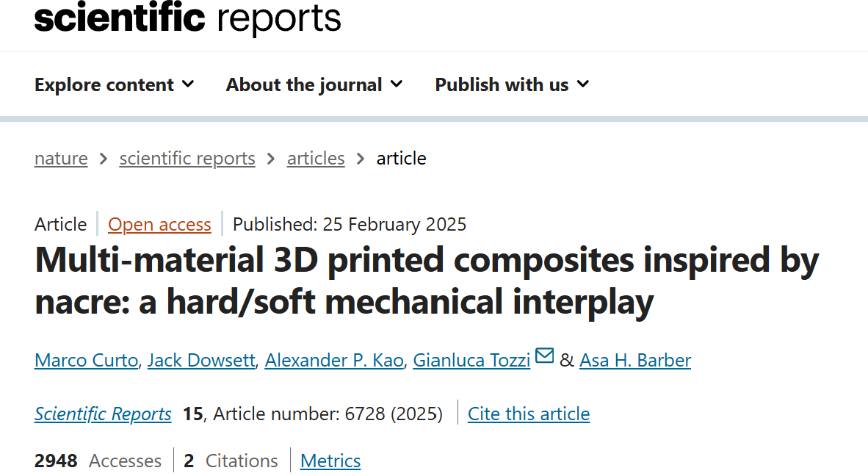The height and width of the screenshot is (476, 868).
Task: Click the email envelope icon beside Gianluca Tozzi
Action: click(x=544, y=357)
